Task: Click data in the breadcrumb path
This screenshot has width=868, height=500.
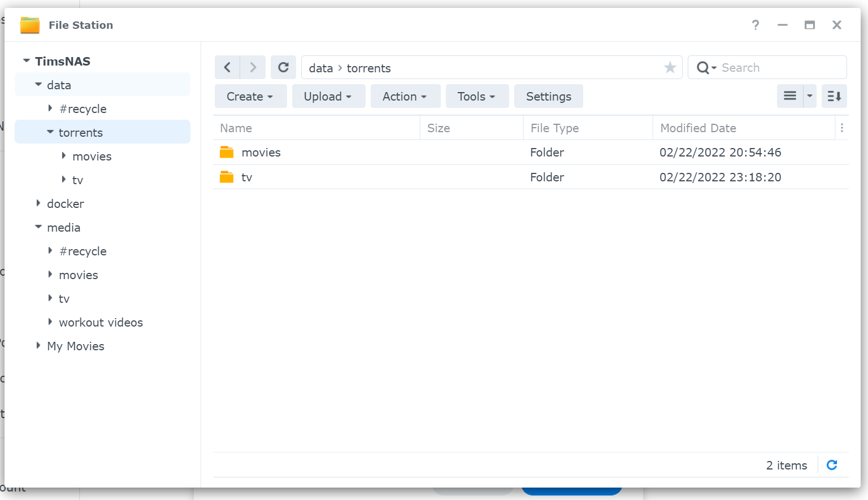Action: (320, 68)
